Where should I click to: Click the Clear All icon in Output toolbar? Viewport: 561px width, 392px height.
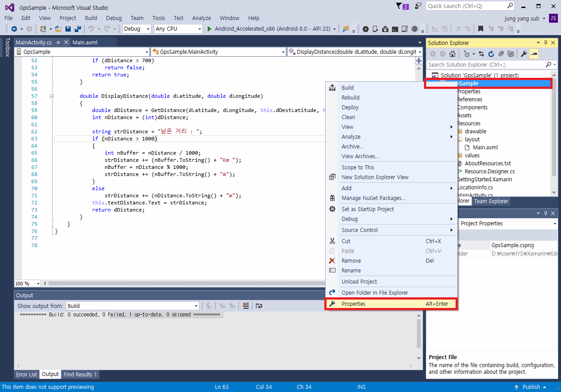coord(246,306)
